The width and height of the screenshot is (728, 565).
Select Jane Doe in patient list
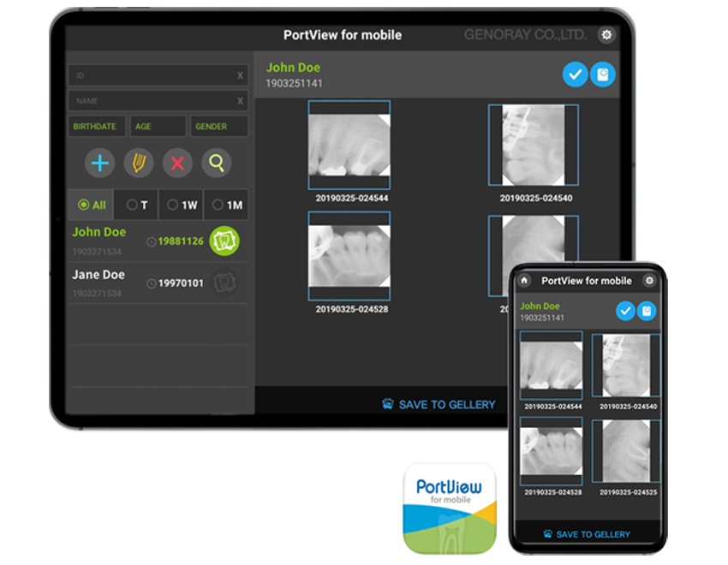[x=158, y=283]
